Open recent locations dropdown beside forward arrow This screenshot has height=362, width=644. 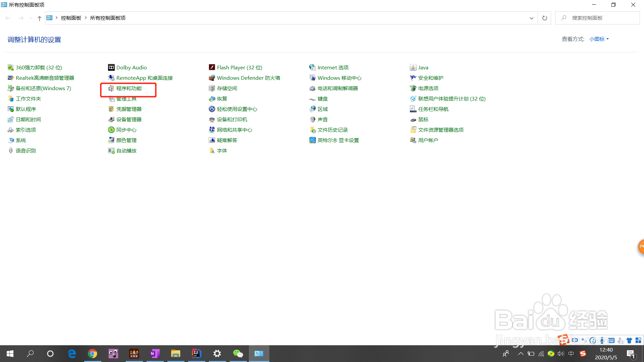pyautogui.click(x=31, y=18)
